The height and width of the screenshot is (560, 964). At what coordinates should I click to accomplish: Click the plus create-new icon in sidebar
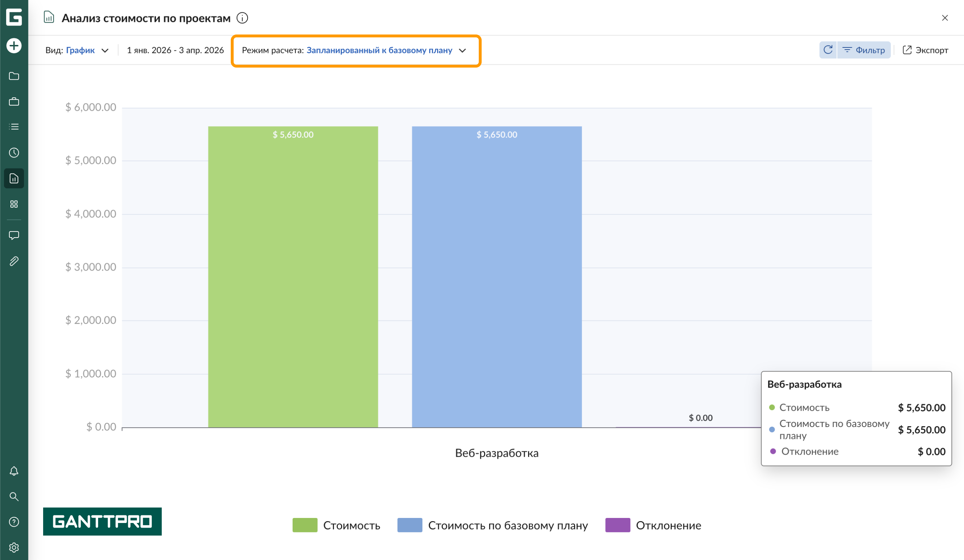point(14,46)
